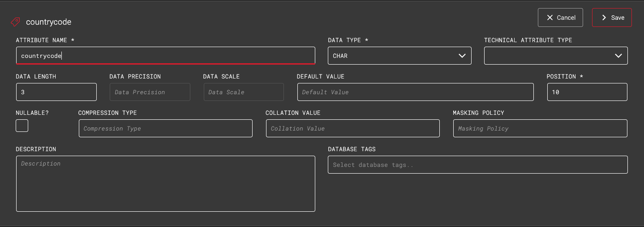The image size is (644, 227).
Task: Click the Default Value text field
Action: 415,92
